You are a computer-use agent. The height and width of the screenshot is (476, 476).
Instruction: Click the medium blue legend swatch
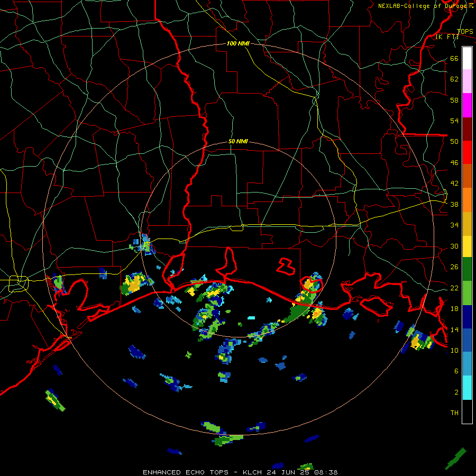[467, 340]
